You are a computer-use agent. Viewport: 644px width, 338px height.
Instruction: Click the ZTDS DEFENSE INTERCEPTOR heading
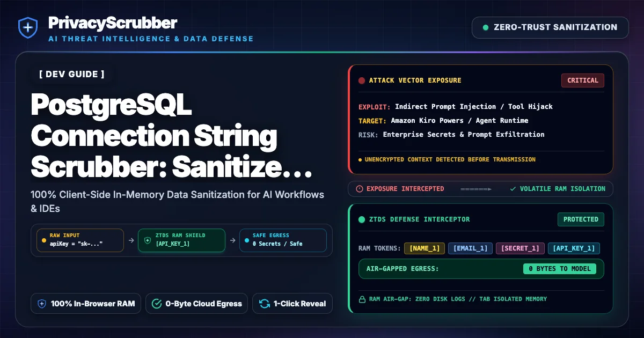click(419, 219)
